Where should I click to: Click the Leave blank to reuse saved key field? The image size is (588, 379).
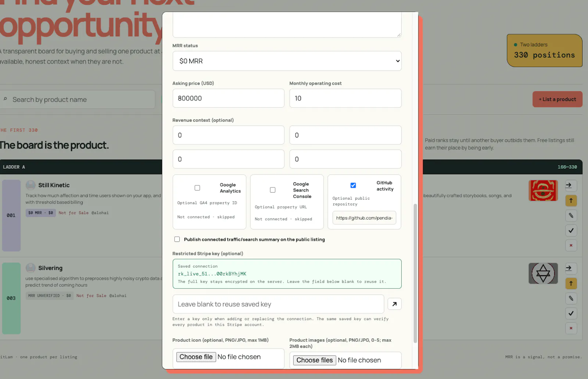click(x=278, y=304)
